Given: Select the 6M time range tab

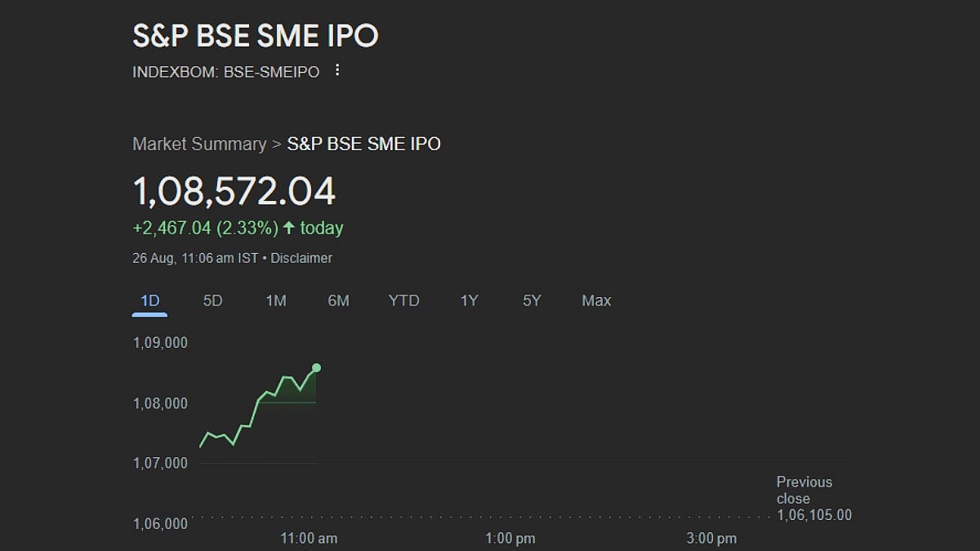Looking at the screenshot, I should (338, 301).
